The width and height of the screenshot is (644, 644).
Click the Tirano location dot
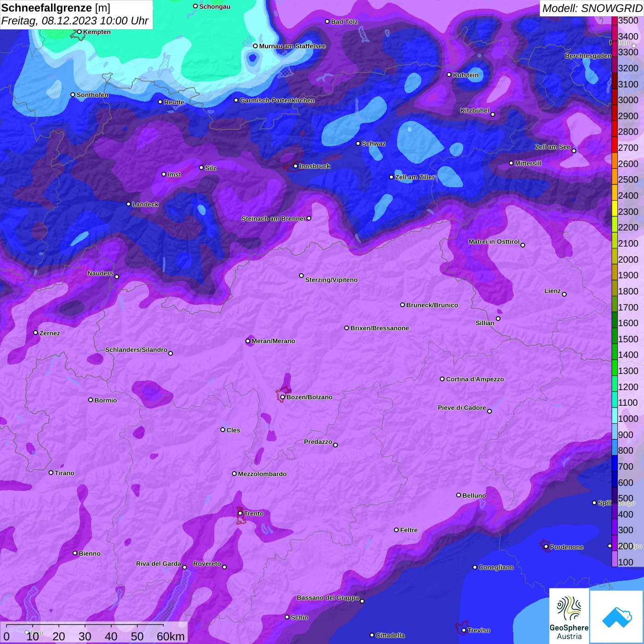[x=51, y=472]
